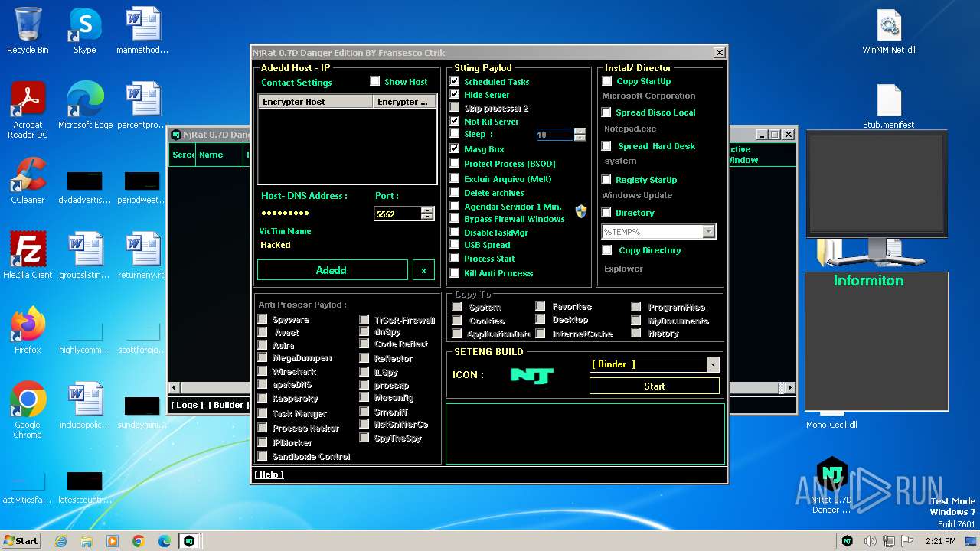The image size is (980, 551).
Task: Launch Acrobat Reader DC from the desktop
Action: pyautogui.click(x=28, y=110)
